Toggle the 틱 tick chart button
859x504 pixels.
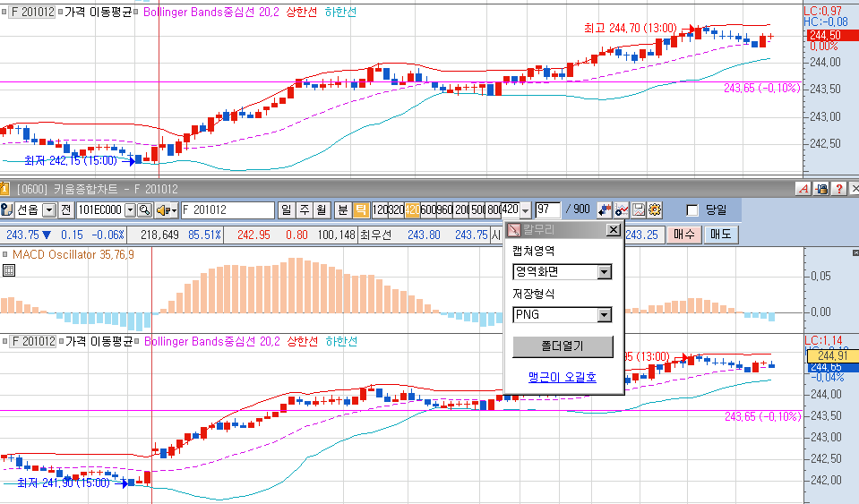[x=360, y=209]
